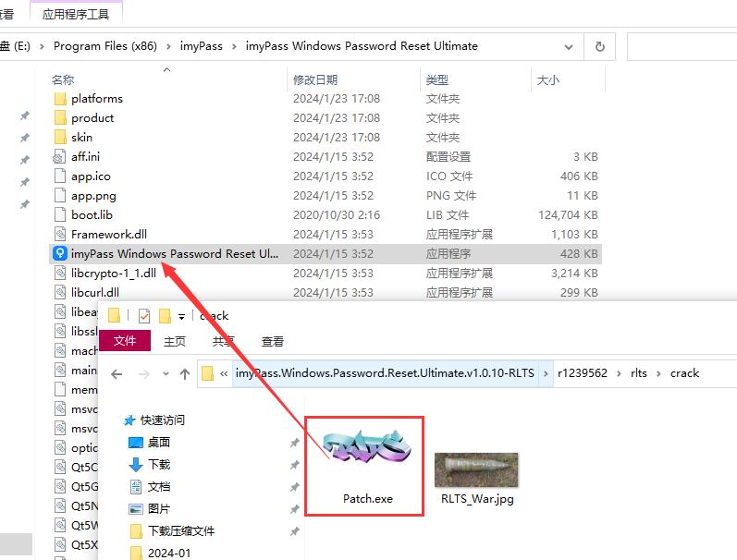Click the pin icon next to 桌面
The image size is (737, 560).
pyautogui.click(x=294, y=443)
